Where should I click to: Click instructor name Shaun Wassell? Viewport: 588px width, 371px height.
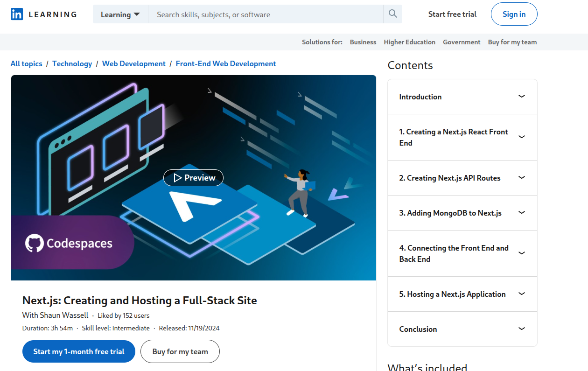[x=64, y=315]
